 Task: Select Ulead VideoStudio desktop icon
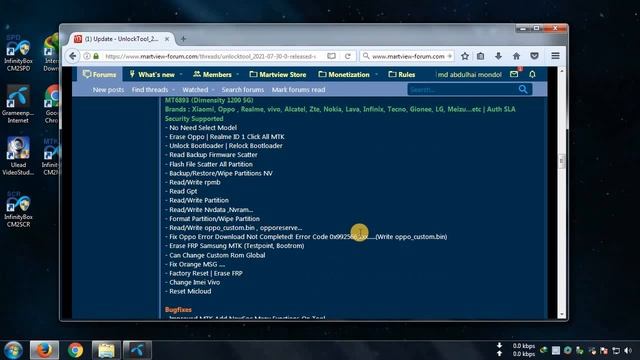[x=18, y=157]
